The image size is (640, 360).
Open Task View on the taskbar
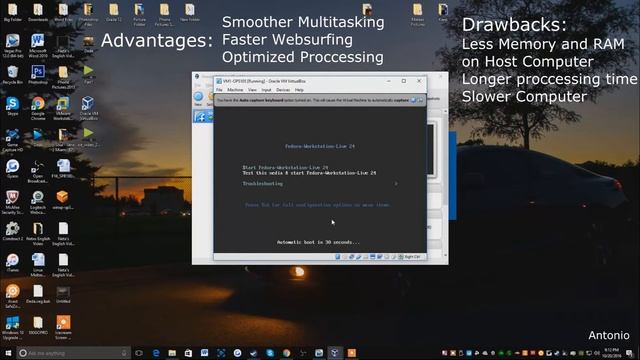pyautogui.click(x=139, y=353)
